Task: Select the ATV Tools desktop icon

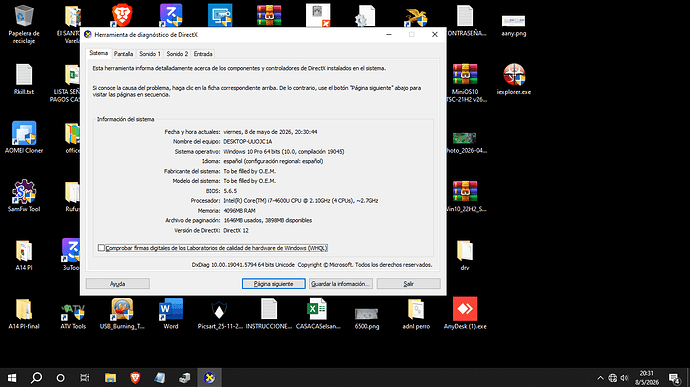Action: tap(73, 313)
